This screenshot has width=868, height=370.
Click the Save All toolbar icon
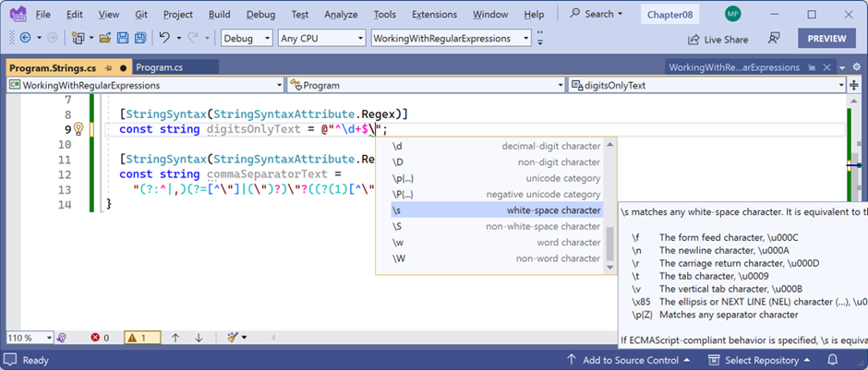click(139, 39)
